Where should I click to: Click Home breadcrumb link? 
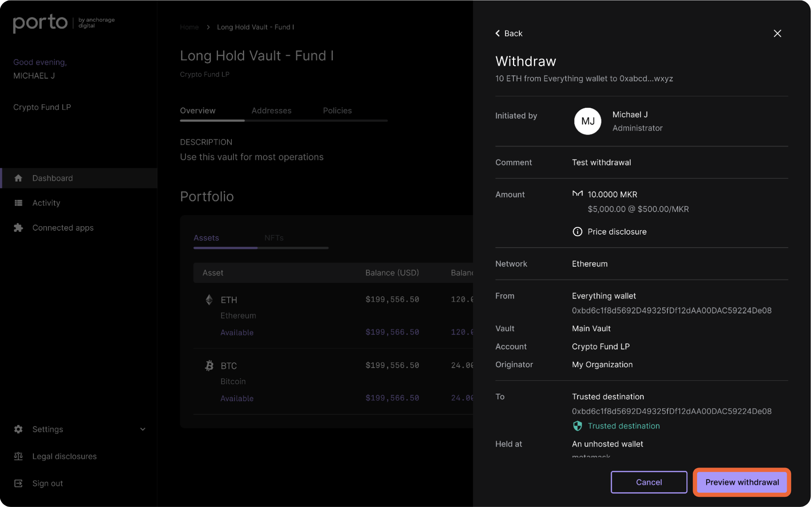click(189, 27)
